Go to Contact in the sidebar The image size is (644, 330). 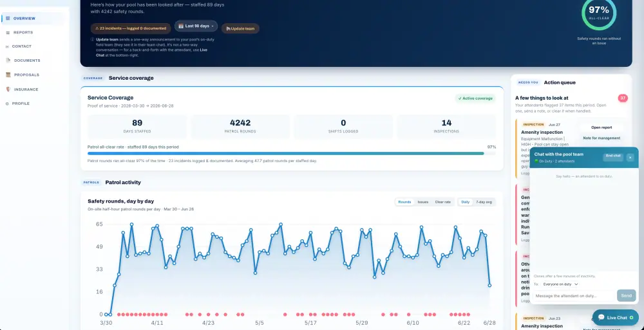[22, 46]
